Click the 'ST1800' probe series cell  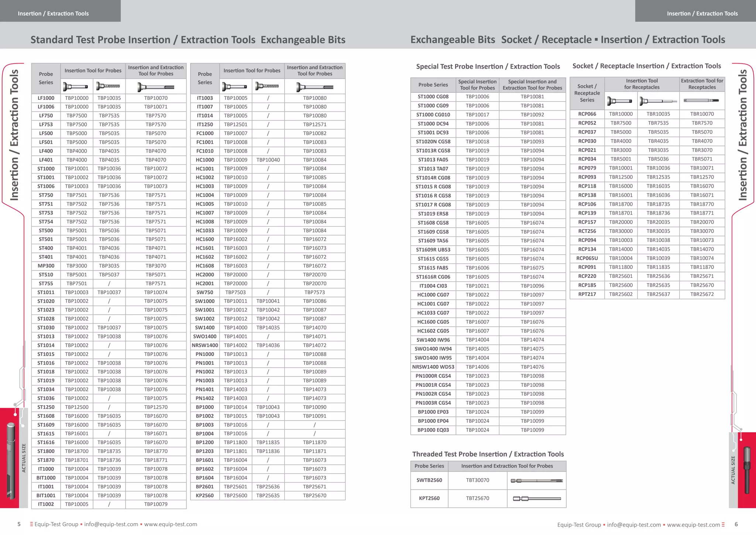(x=46, y=451)
